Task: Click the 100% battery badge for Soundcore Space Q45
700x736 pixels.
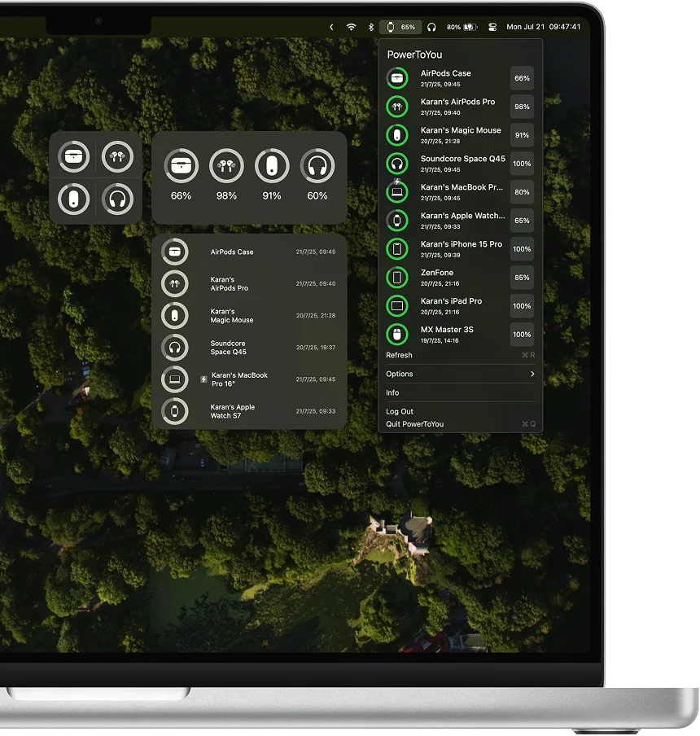Action: pyautogui.click(x=521, y=164)
